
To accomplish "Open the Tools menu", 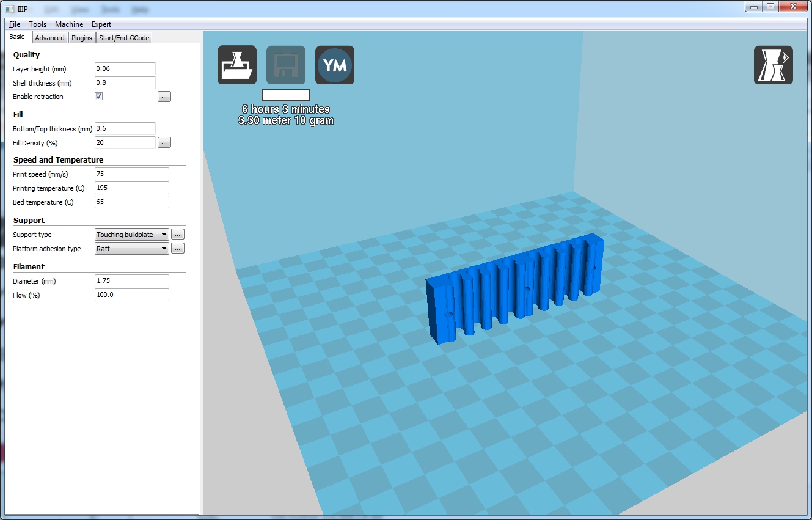I will pyautogui.click(x=37, y=24).
